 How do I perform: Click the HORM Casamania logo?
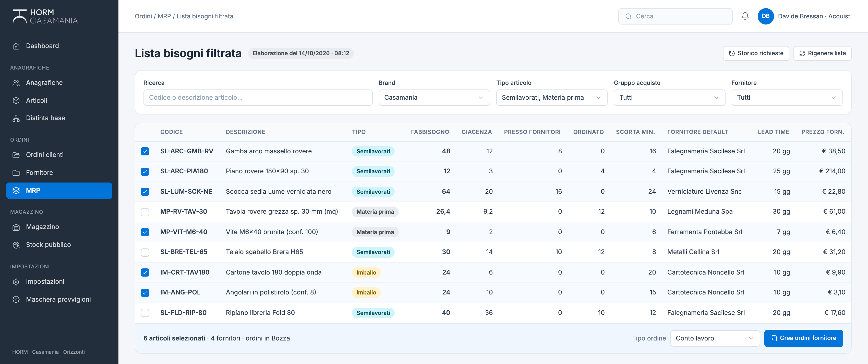[x=45, y=16]
